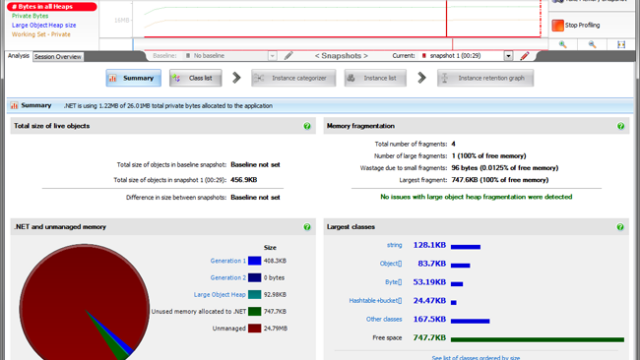640x360 pixels.
Task: Click the Generation 1 blue color swatch
Action: click(254, 261)
